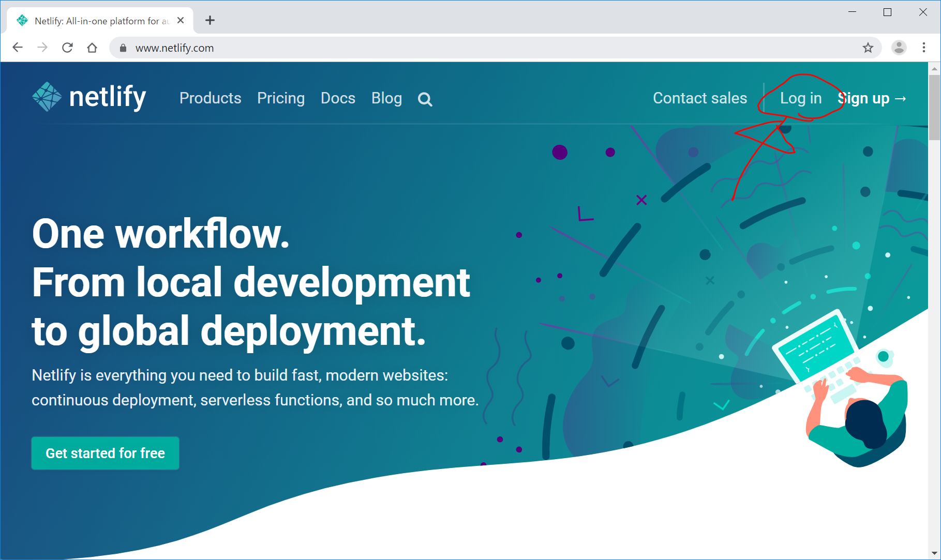Bookmark this page with the star icon
The image size is (941, 560).
pos(868,48)
